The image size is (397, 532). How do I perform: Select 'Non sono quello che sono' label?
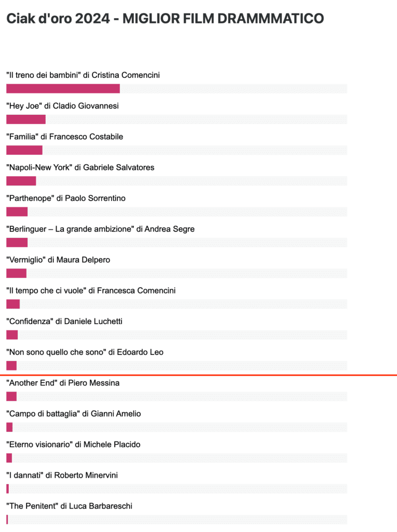pyautogui.click(x=85, y=352)
